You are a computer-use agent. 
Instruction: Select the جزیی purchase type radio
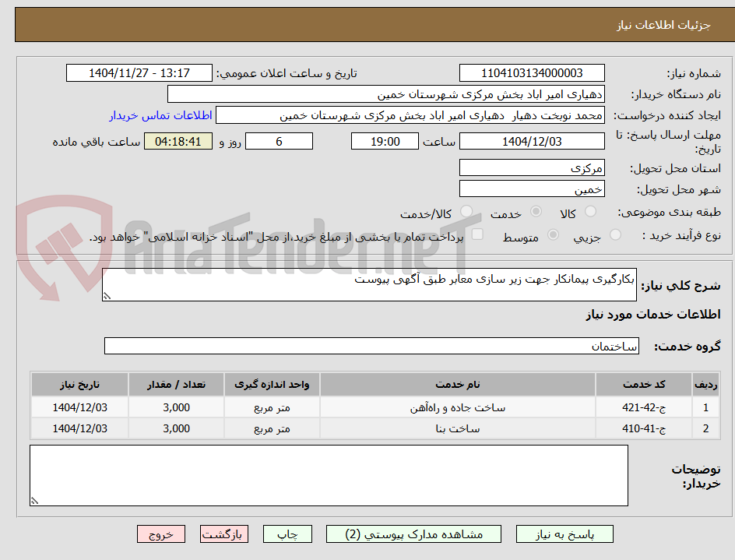click(x=615, y=235)
